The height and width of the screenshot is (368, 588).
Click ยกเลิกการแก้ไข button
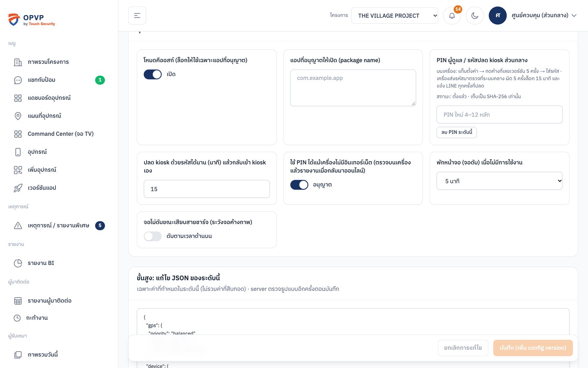(x=463, y=348)
